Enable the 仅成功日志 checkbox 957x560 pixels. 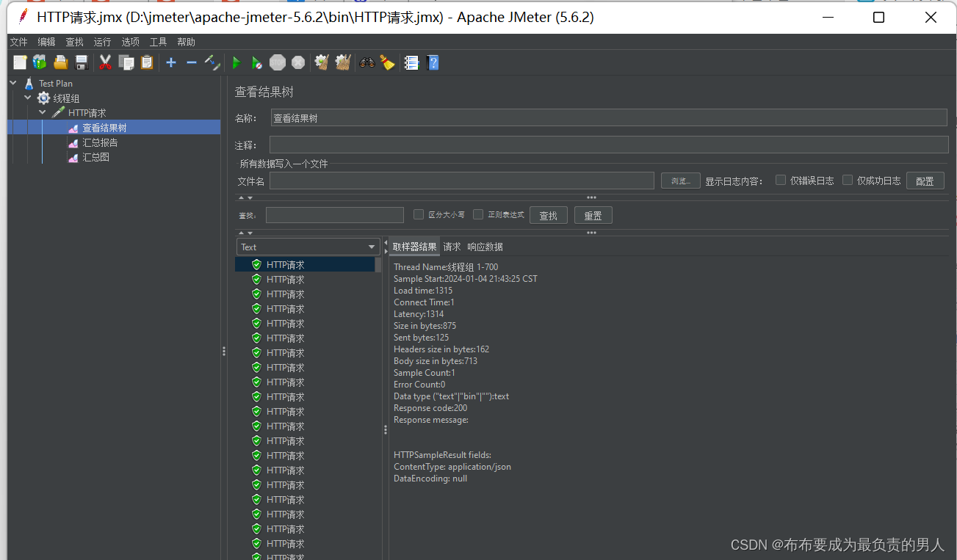point(848,180)
